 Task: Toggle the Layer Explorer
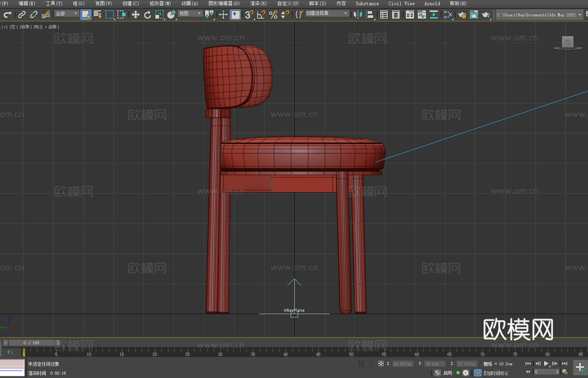(x=396, y=14)
